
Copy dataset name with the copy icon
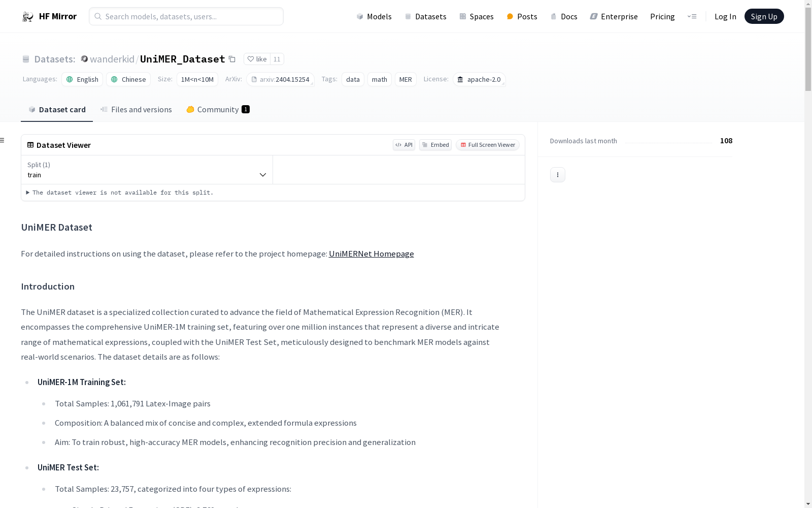[232, 59]
